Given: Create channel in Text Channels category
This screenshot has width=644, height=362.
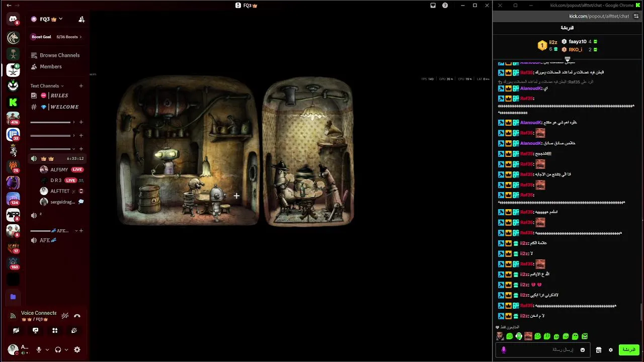Looking at the screenshot, I should point(81,86).
